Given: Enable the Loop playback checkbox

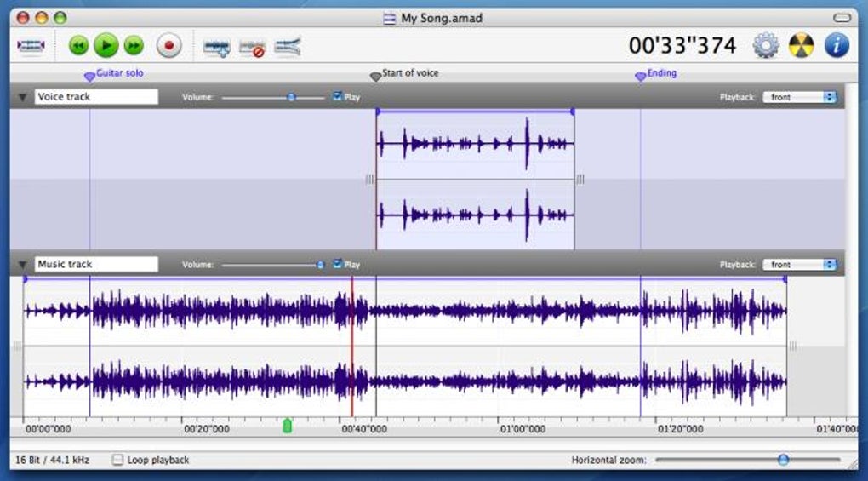Looking at the screenshot, I should [117, 460].
